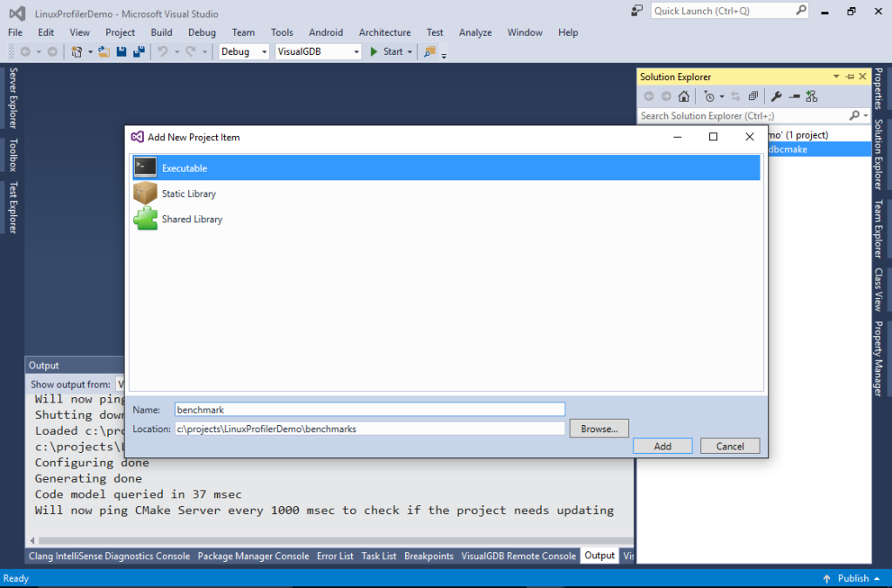
Task: Open Solution Explorer properties wrench icon
Action: 776,96
